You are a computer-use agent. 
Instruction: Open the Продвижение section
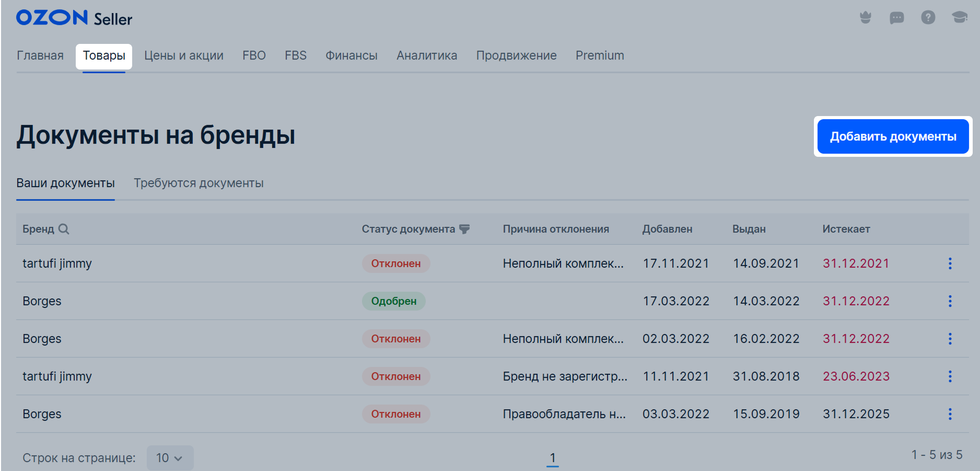click(516, 55)
